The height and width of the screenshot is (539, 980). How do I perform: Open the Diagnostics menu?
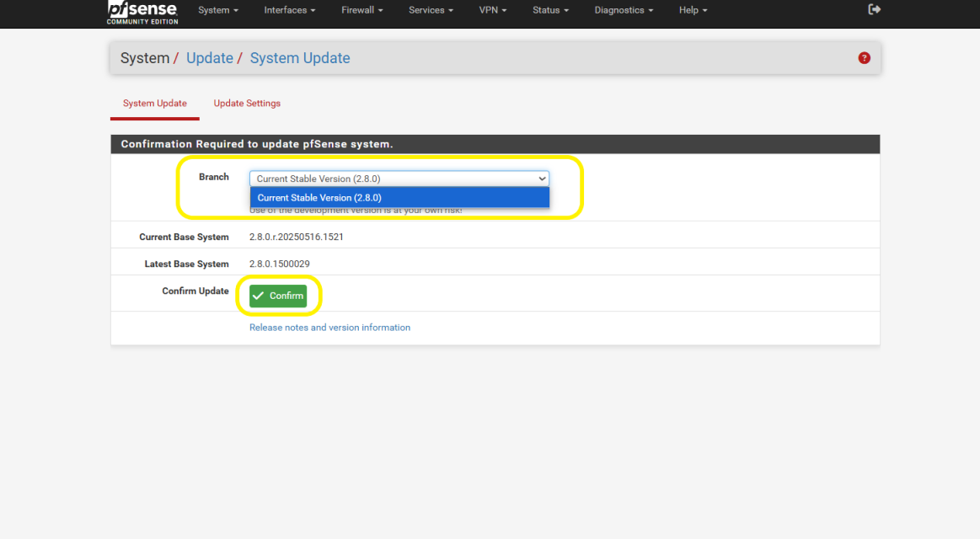[x=624, y=10]
